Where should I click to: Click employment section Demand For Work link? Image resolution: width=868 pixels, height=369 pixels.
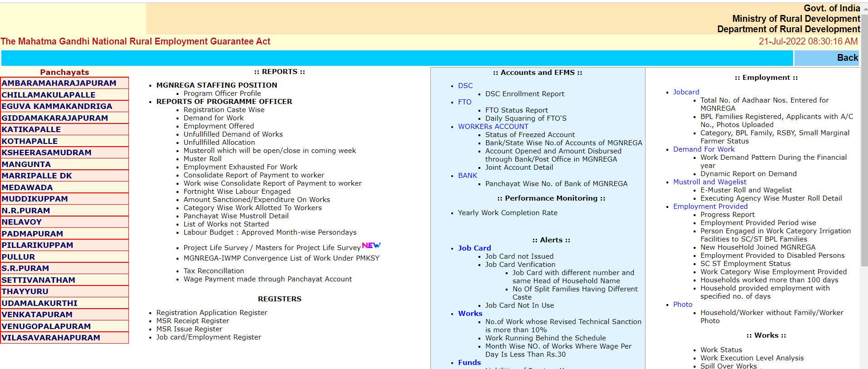pyautogui.click(x=704, y=149)
